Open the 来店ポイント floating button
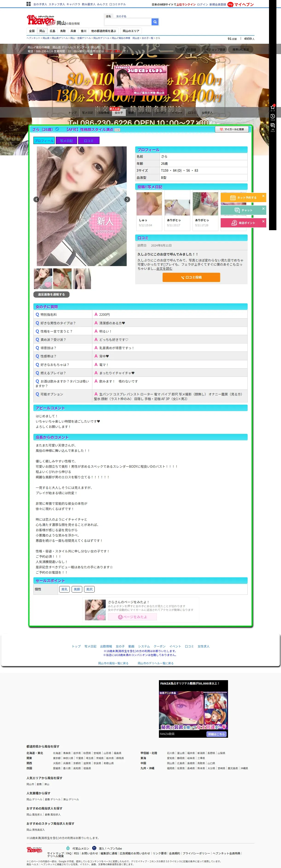 (x=243, y=223)
